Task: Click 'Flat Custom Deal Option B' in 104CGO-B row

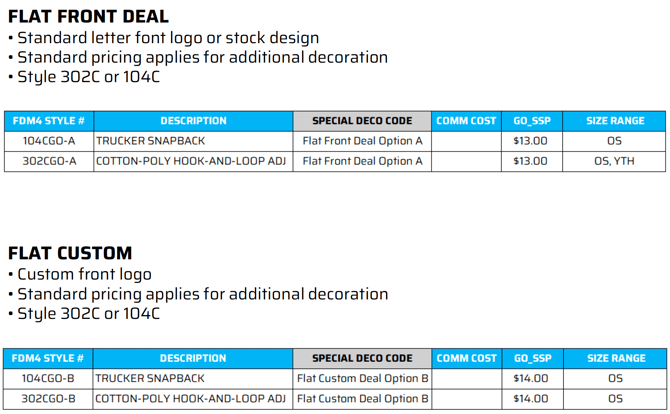Action: (x=363, y=378)
